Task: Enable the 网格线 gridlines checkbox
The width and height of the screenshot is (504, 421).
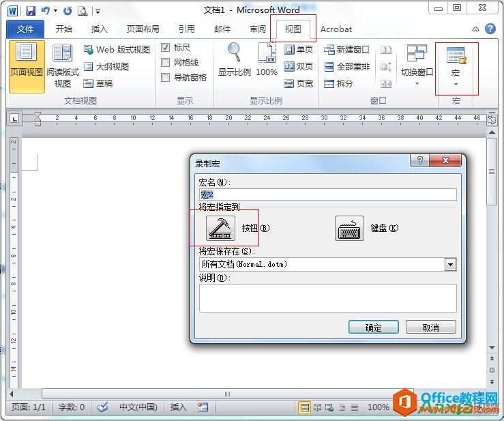Action: (165, 62)
